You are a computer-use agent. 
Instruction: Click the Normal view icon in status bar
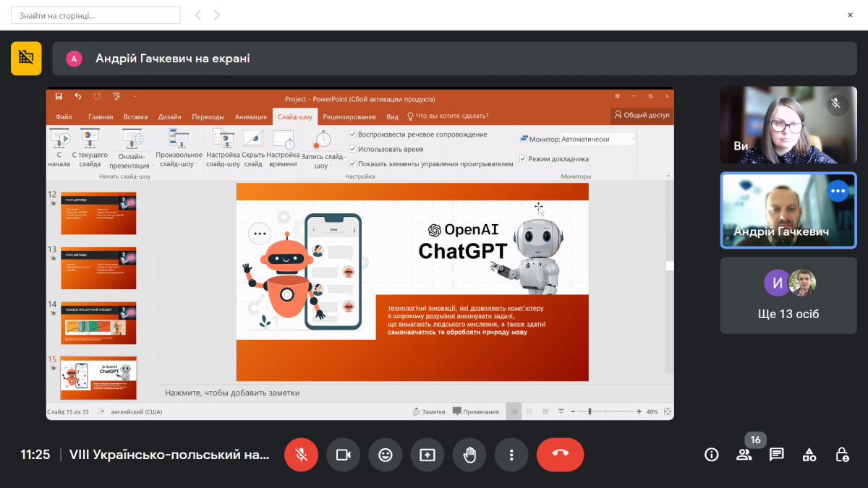[514, 411]
